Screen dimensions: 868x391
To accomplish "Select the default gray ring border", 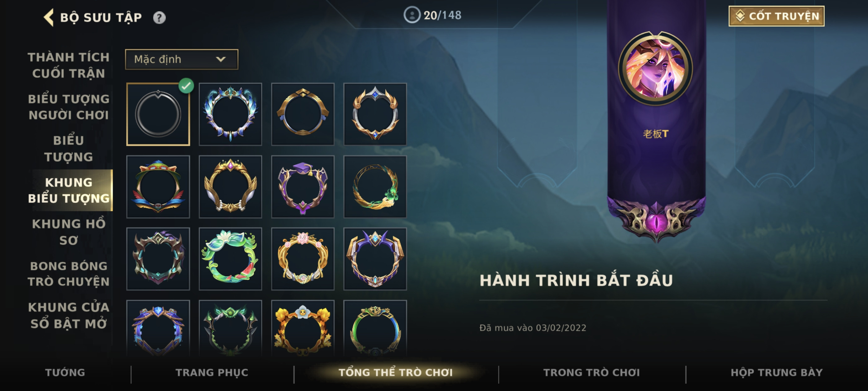I will coord(158,114).
